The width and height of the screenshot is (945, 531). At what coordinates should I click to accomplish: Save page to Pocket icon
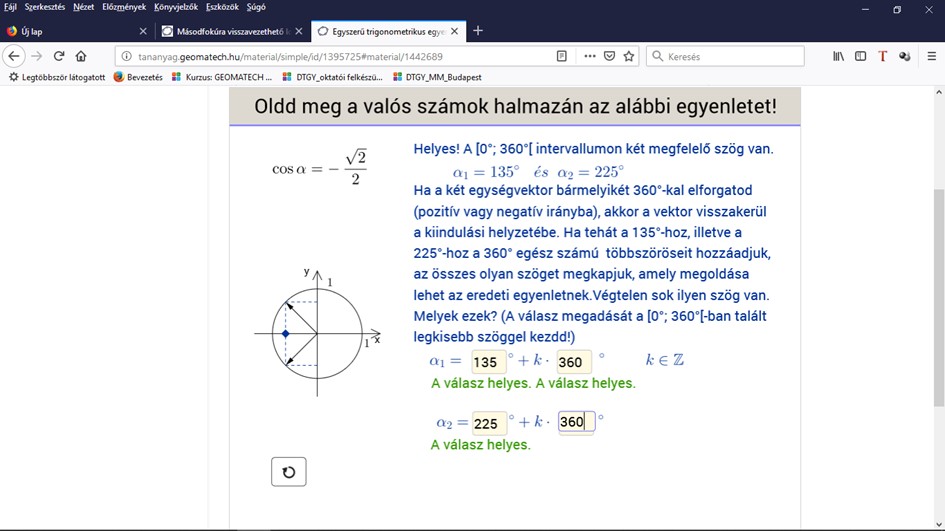(609, 56)
